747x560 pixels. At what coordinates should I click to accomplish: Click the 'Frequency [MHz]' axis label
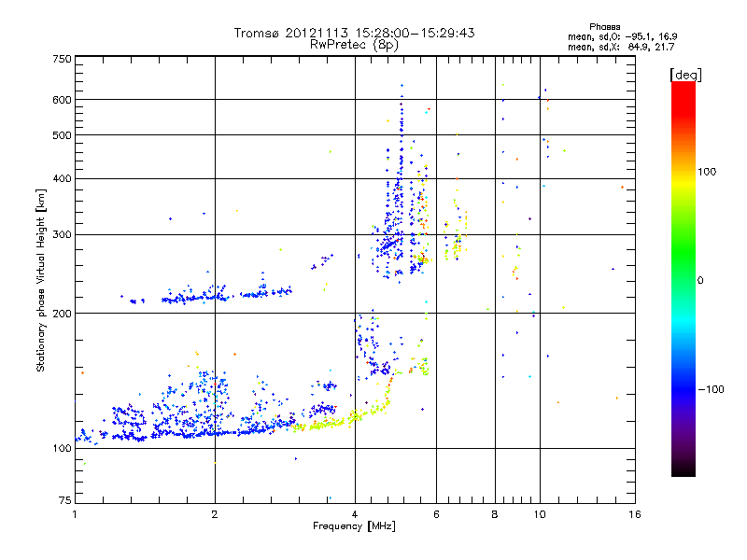(354, 526)
